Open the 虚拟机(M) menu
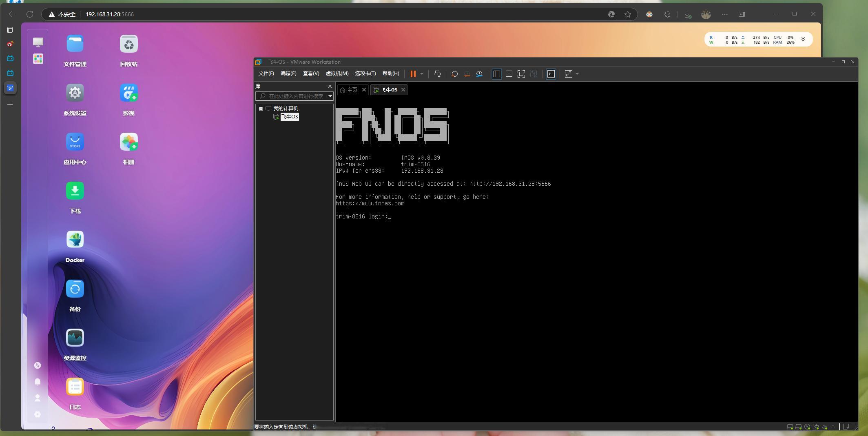868x436 pixels. 337,73
